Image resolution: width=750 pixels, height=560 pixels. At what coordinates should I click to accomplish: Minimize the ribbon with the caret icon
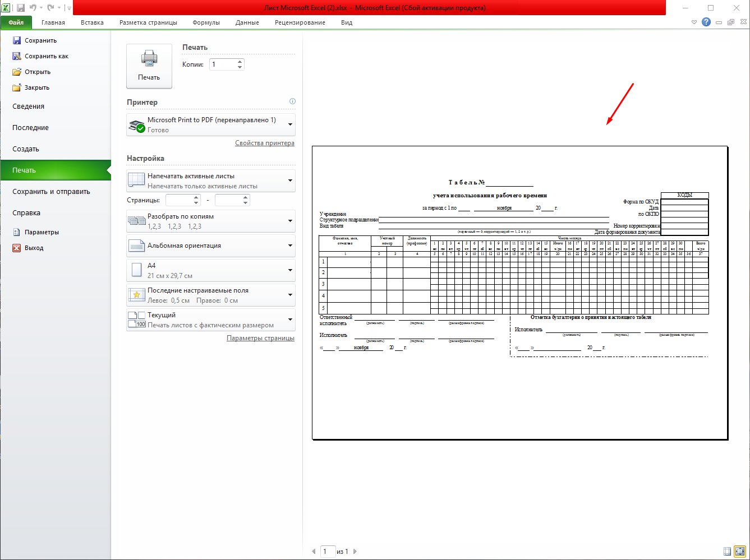(x=694, y=22)
